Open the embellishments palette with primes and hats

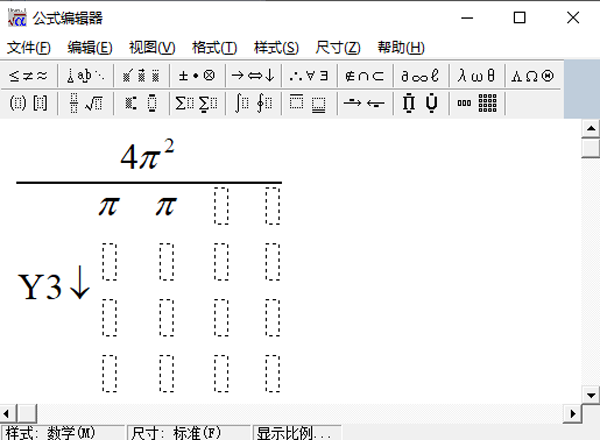click(141, 76)
